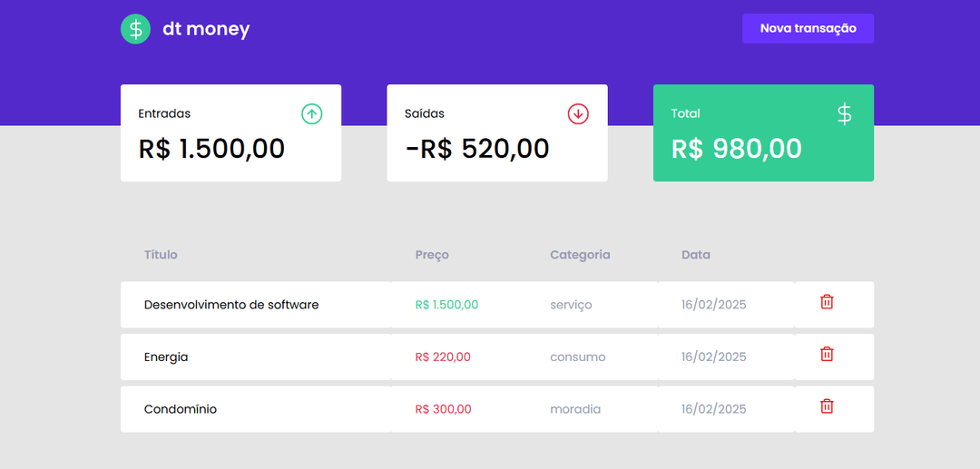Click the -R$ 520,00 Saídas amount

(x=477, y=149)
